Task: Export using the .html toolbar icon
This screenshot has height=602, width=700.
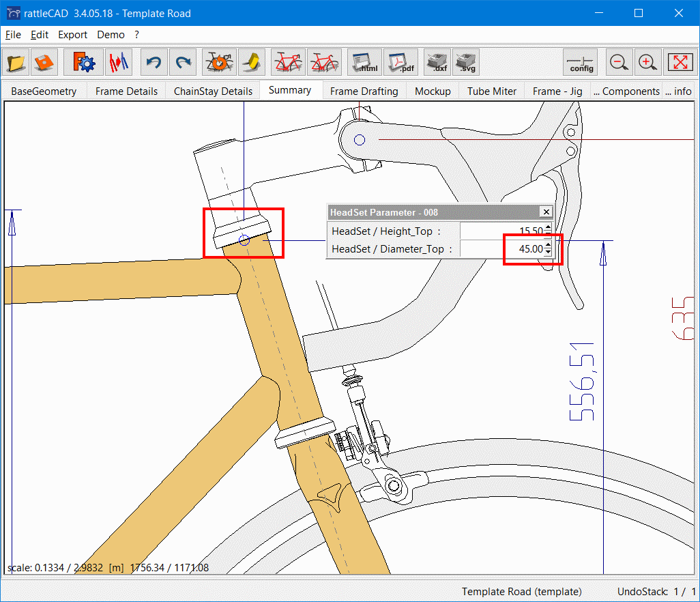Action: point(365,63)
